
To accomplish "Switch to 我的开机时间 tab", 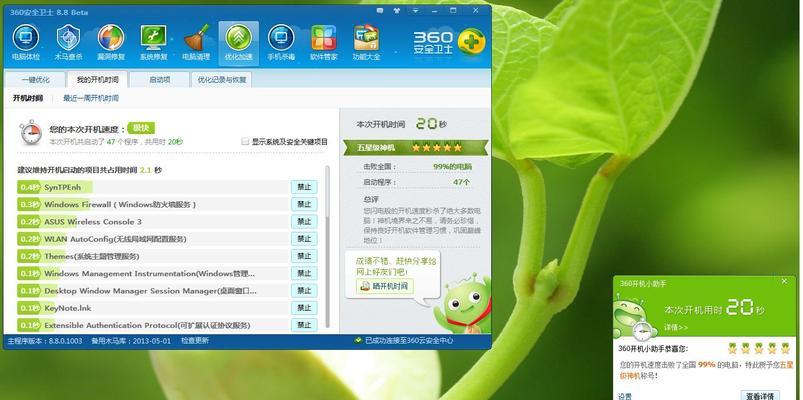I will pyautogui.click(x=97, y=80).
